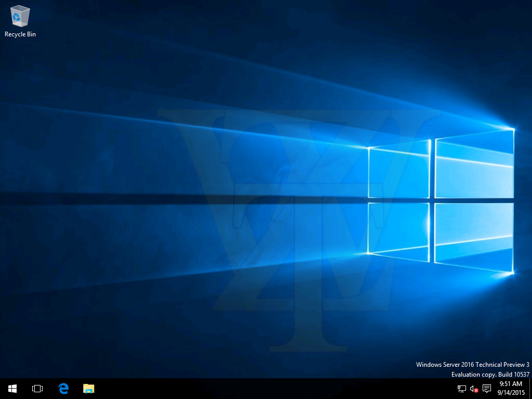
Task: Click the Evaluation copy Build 10537 text
Action: click(490, 375)
